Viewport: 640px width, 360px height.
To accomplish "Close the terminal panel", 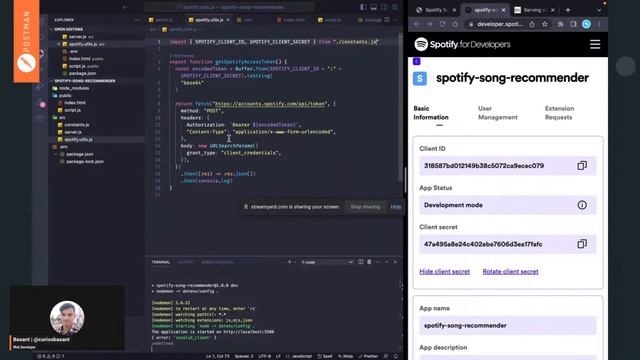I will point(395,262).
